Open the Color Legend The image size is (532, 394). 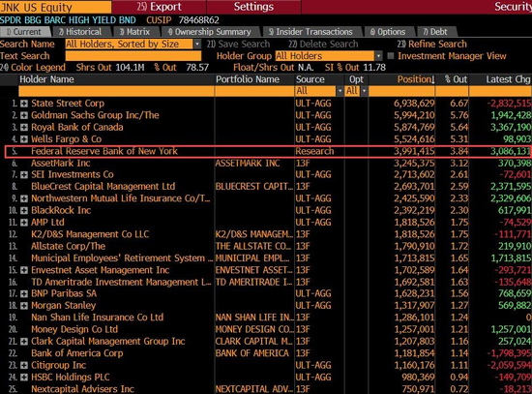pos(33,67)
